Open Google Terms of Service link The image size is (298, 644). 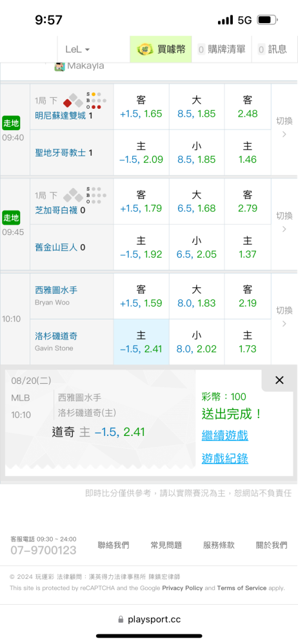point(242,588)
